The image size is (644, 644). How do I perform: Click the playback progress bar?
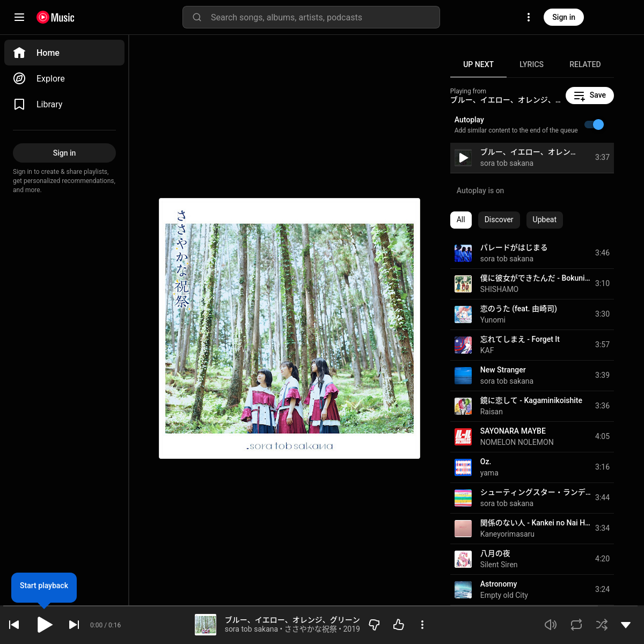point(322,606)
